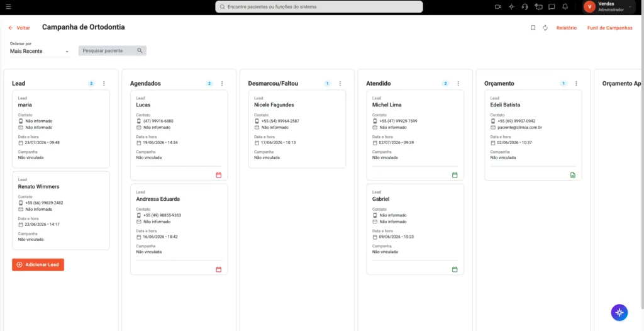Click the green document icon on Edeli Batista card
644x331 pixels.
[573, 175]
